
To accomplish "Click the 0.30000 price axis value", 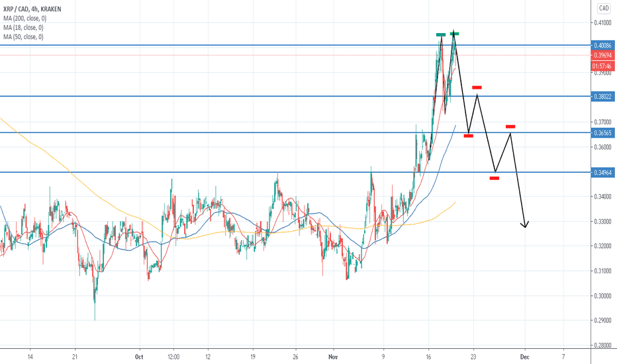I will [602, 296].
